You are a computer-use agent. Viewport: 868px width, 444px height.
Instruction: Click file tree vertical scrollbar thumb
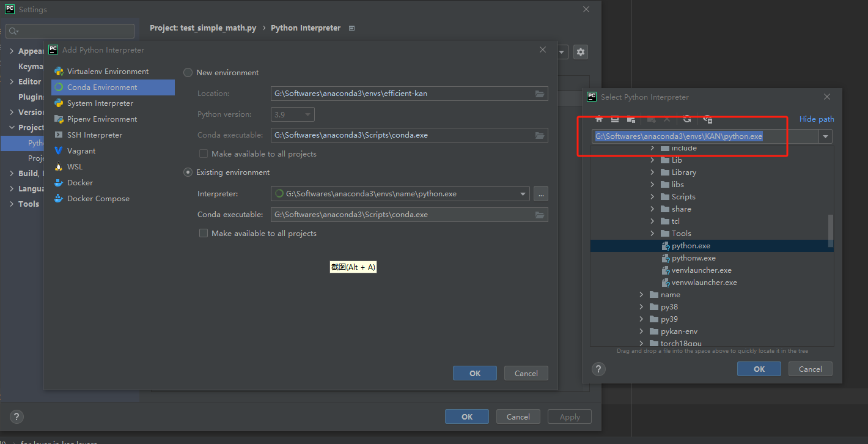830,231
